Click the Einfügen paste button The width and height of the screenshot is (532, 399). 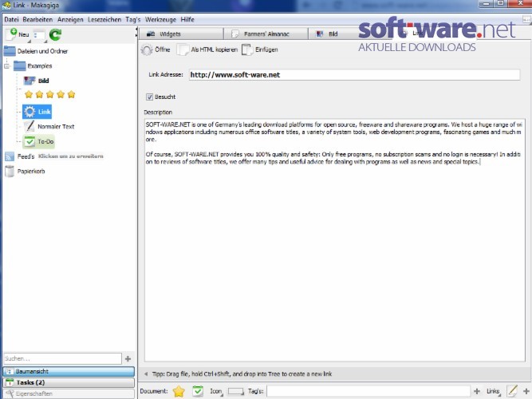(x=260, y=49)
